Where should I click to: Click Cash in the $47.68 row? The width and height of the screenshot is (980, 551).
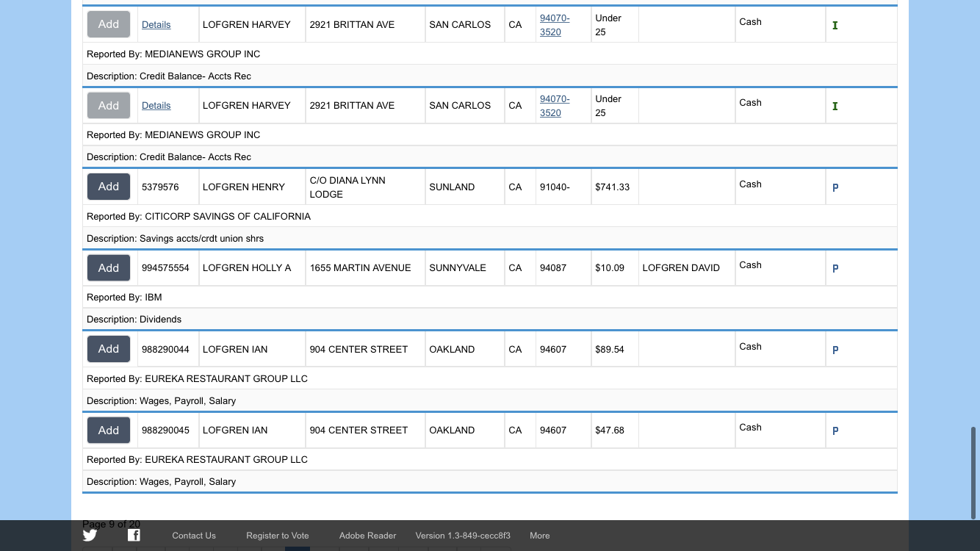[x=750, y=428]
